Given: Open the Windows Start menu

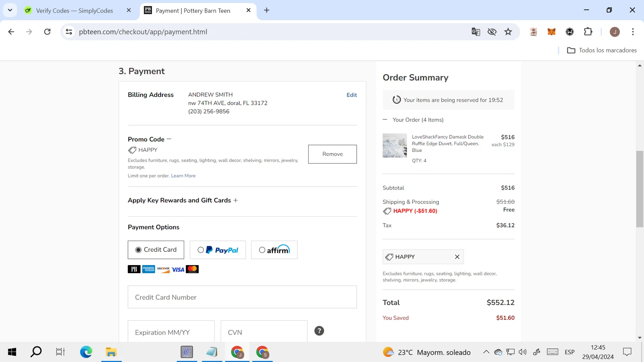Looking at the screenshot, I should [x=12, y=352].
